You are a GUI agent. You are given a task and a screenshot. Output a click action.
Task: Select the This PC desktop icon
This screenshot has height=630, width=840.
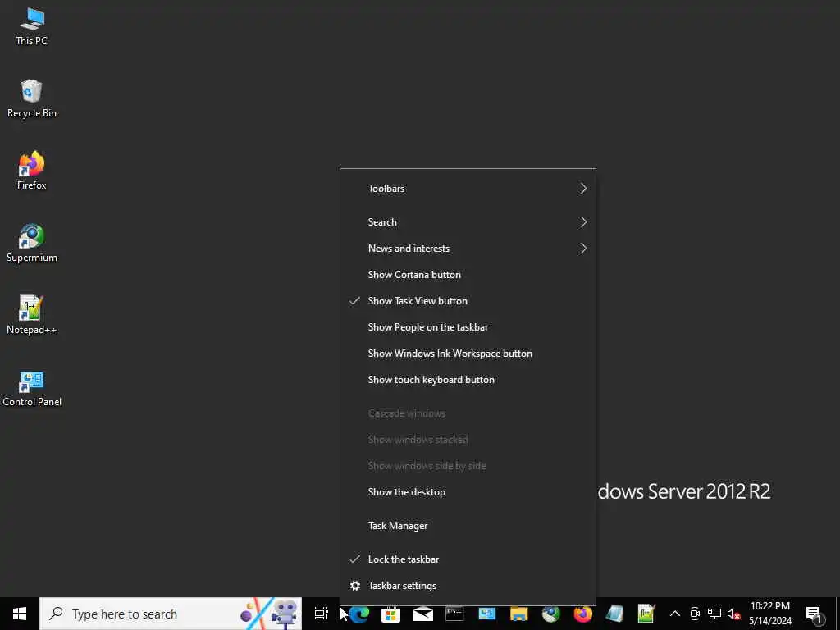[x=32, y=26]
